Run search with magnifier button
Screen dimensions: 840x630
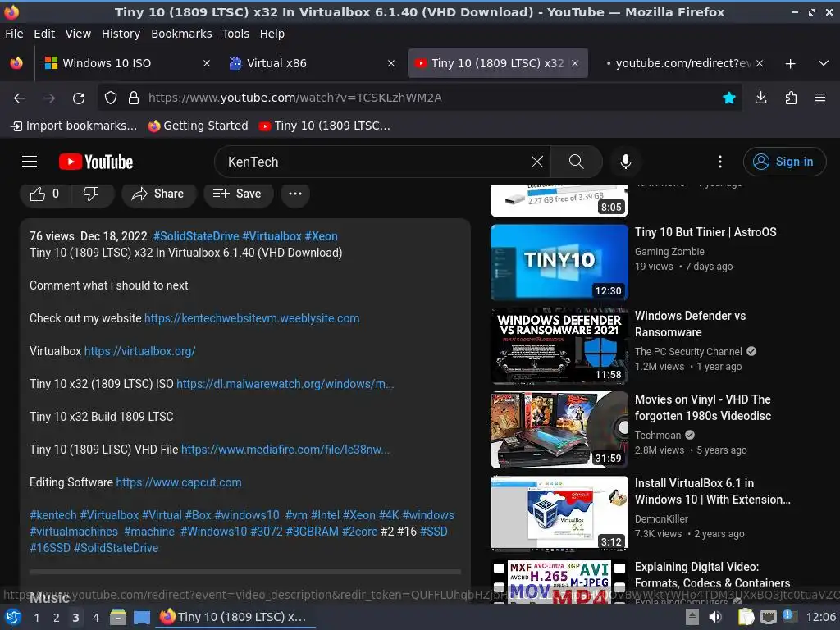[x=577, y=162]
